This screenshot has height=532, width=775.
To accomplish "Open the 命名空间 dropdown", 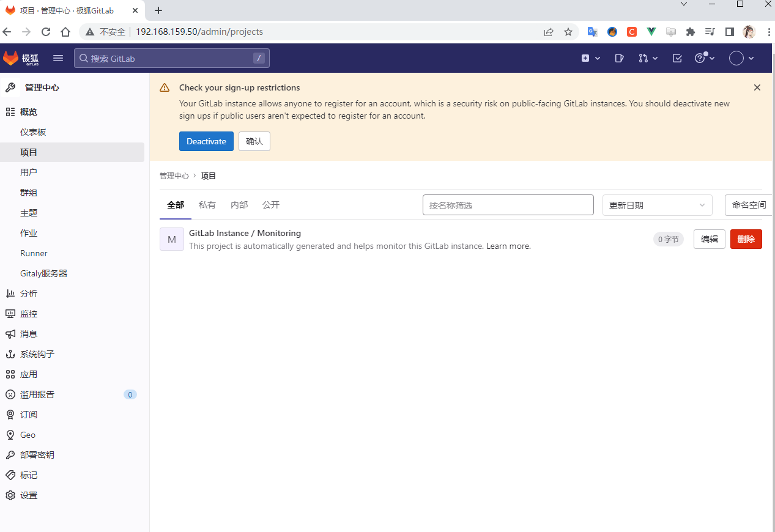I will pos(749,205).
